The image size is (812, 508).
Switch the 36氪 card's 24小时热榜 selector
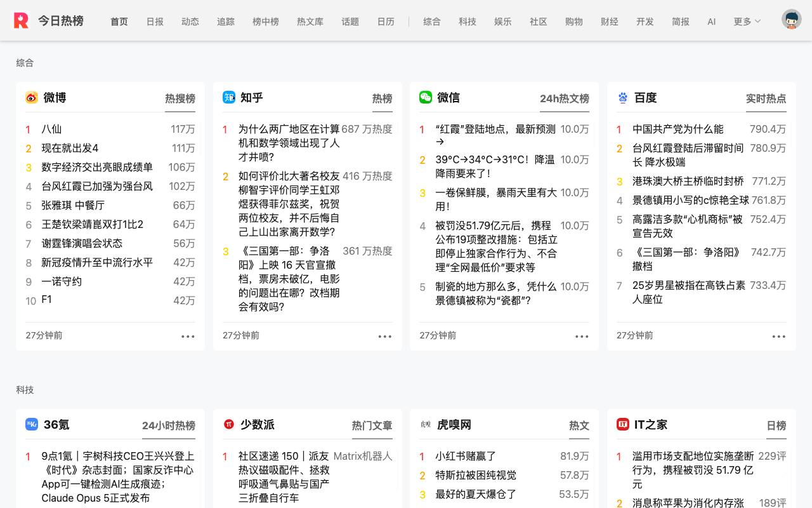[169, 425]
